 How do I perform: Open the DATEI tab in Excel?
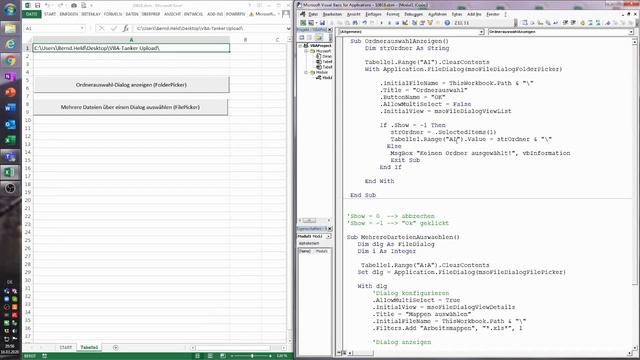click(x=32, y=14)
